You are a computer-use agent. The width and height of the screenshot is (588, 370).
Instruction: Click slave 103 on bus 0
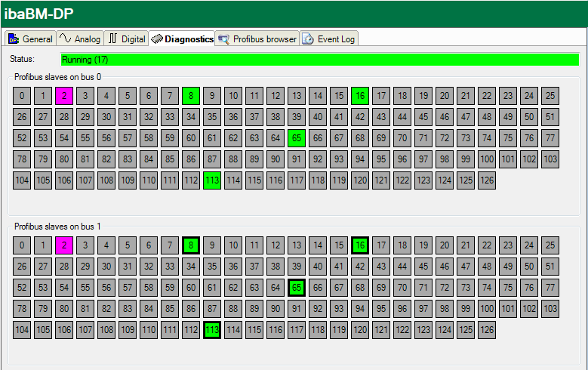(550, 159)
